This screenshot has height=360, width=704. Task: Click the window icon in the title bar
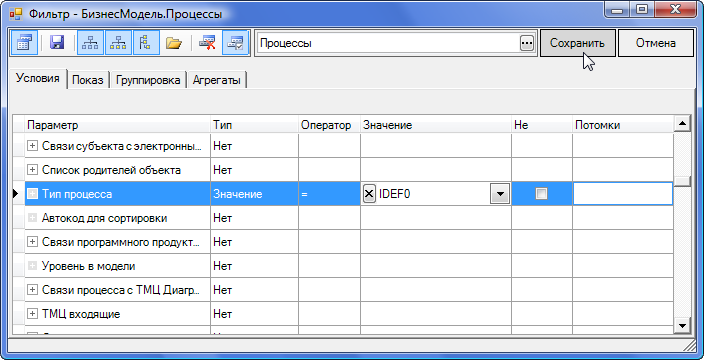click(16, 14)
